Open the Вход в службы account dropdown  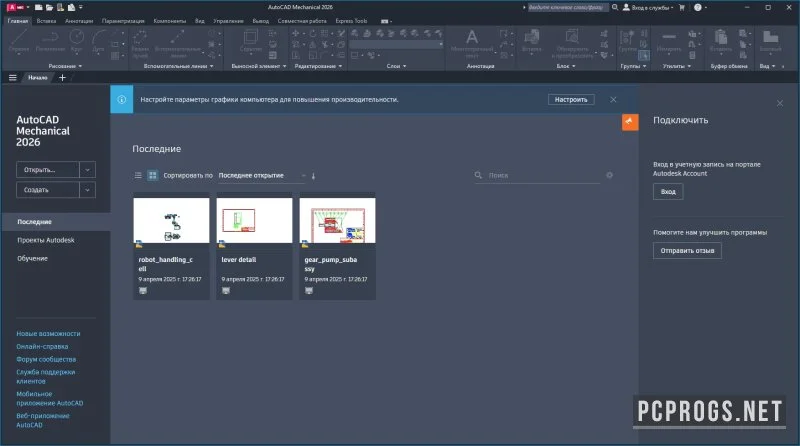[x=648, y=8]
